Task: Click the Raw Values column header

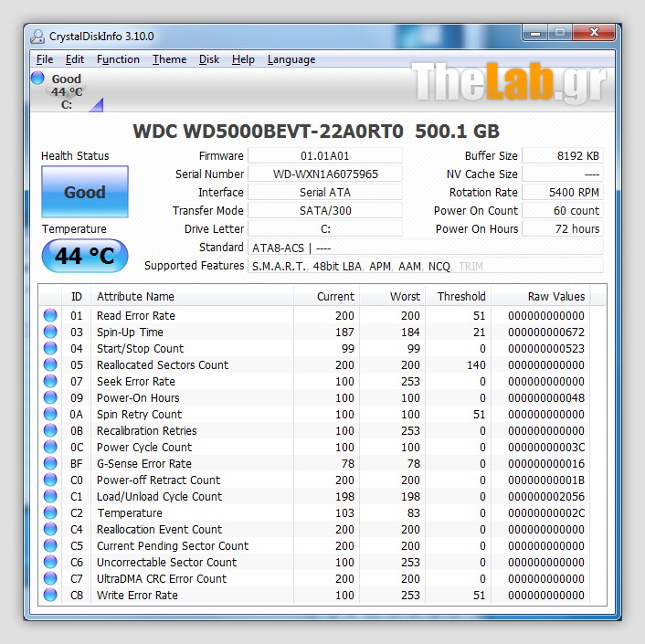Action: 541,297
